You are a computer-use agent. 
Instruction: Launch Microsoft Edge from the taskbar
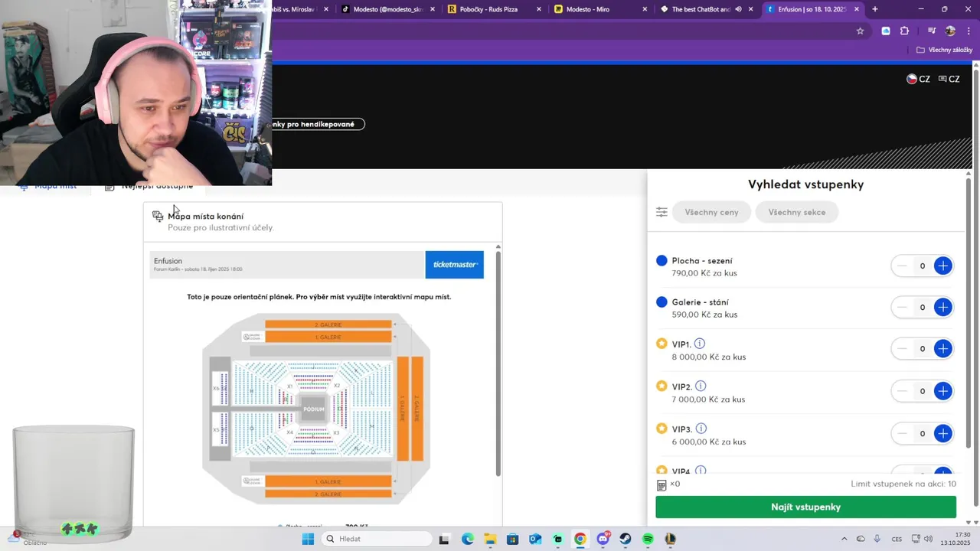tap(468, 539)
